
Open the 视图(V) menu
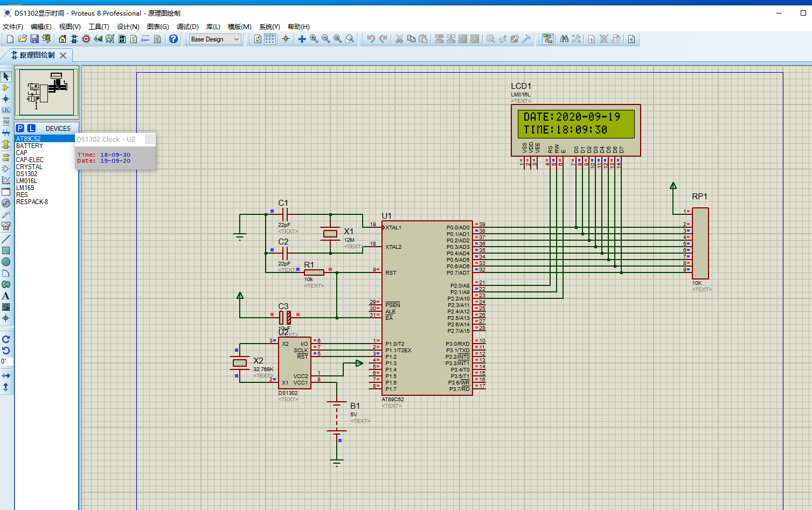coord(70,26)
